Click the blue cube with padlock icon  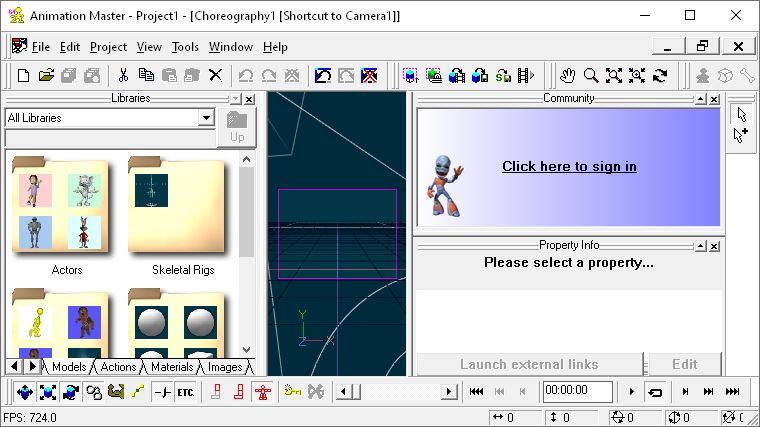point(480,76)
